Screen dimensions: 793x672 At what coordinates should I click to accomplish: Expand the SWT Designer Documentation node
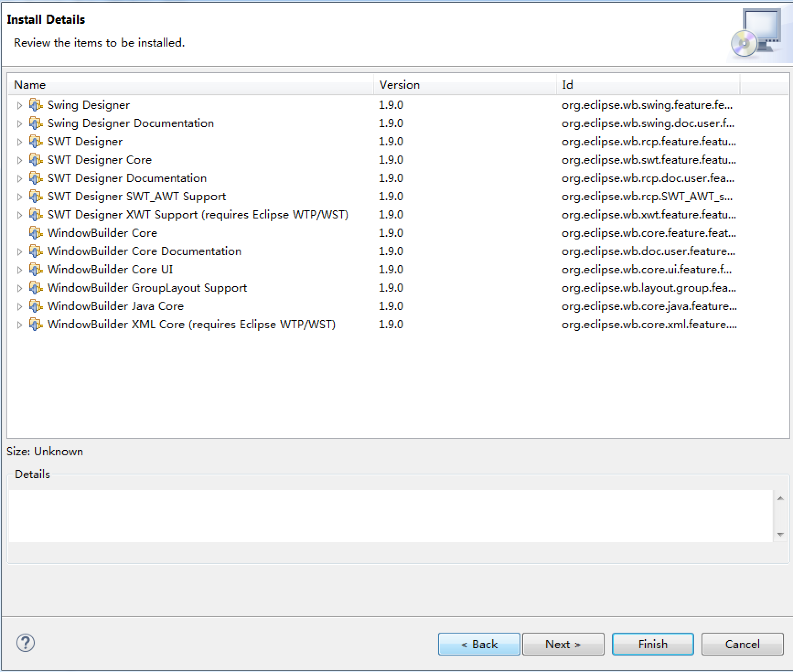tap(19, 179)
